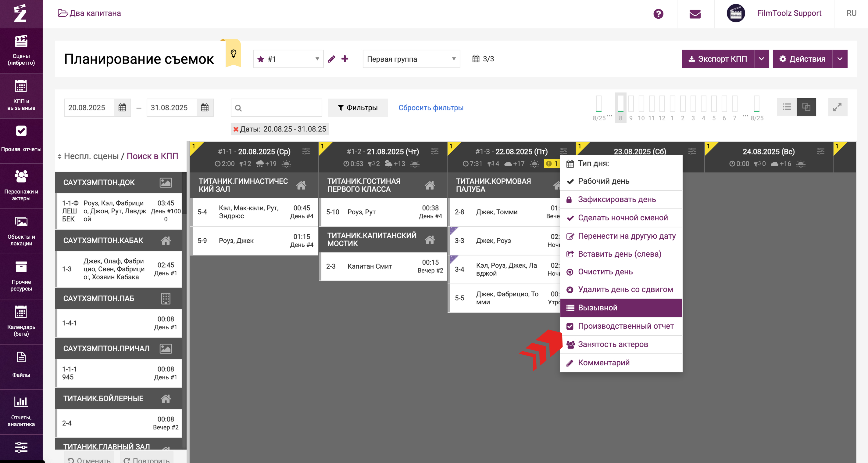Click the Действия button
868x463 pixels.
tap(802, 59)
